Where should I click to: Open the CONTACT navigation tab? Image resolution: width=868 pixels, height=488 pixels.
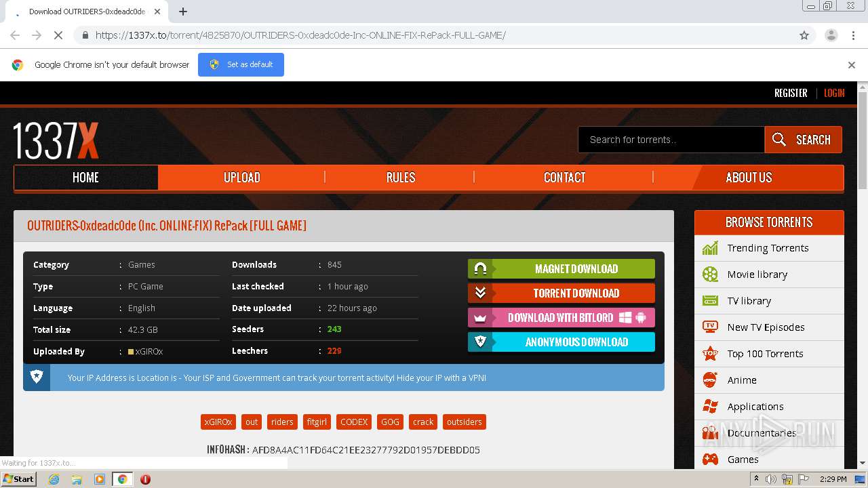(564, 178)
